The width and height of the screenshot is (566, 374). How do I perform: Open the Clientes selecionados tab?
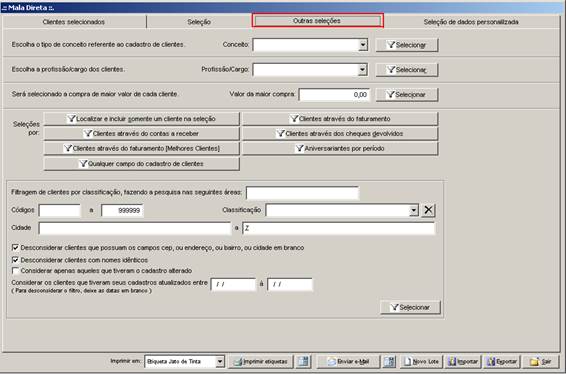pos(74,22)
